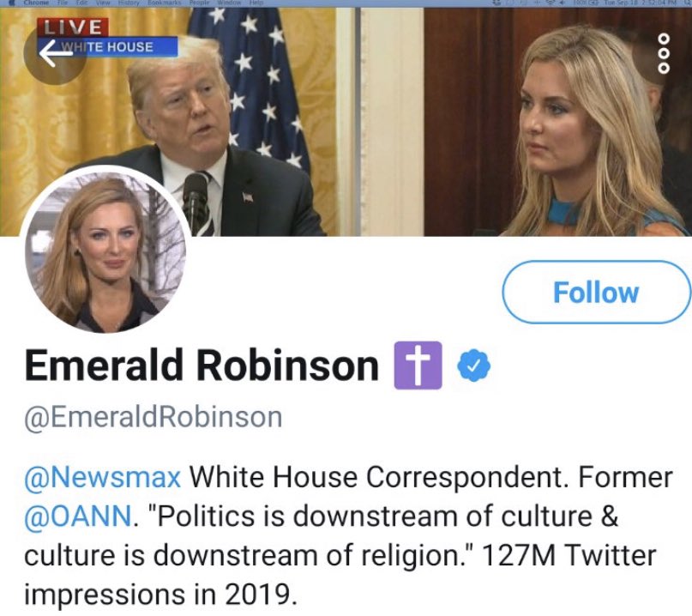The image size is (692, 616).
Task: Open the Bookmarks menu in menu bar
Action: tap(164, 3)
